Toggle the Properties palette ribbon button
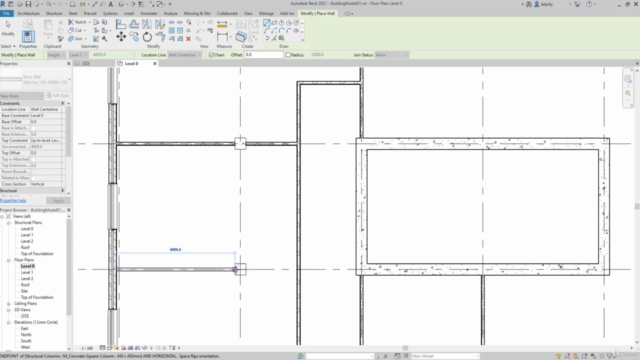The height and width of the screenshot is (360, 640). click(28, 36)
